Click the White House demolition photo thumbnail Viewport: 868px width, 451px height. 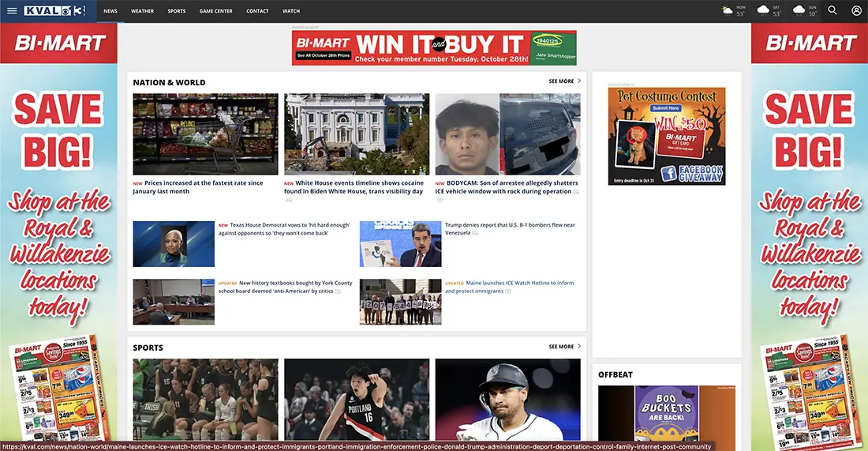click(x=357, y=134)
